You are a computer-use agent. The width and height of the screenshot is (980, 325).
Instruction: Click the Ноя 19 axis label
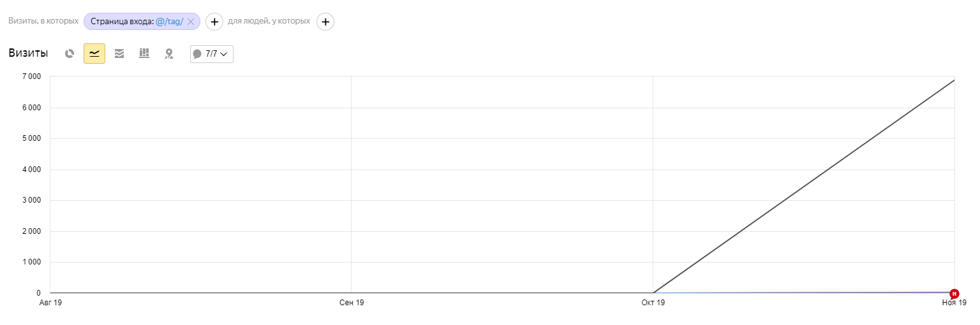[x=954, y=303]
